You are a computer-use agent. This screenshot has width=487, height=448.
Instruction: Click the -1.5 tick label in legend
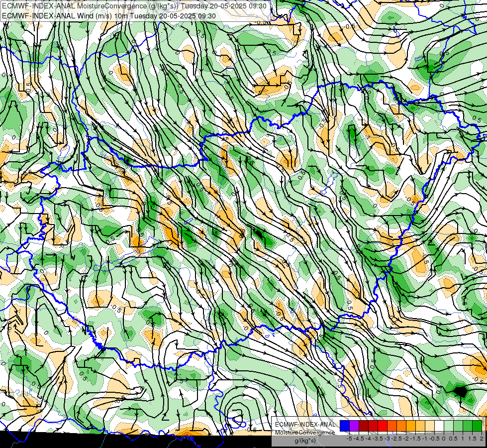coord(415,439)
